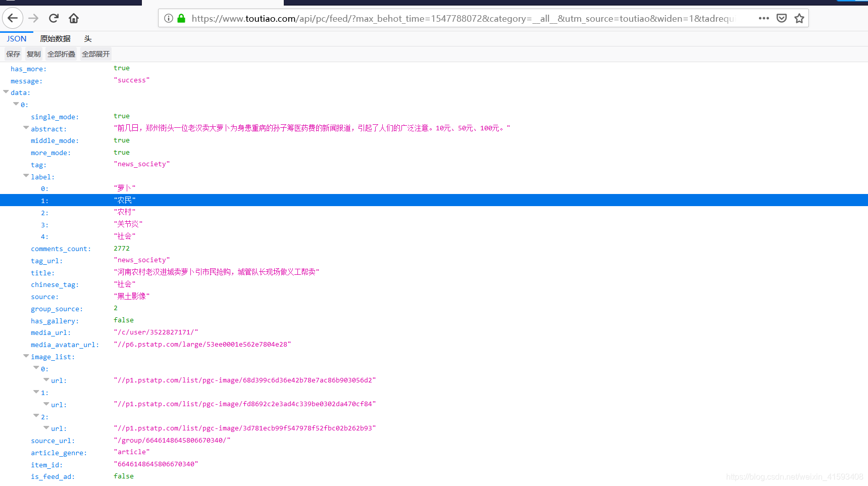The image size is (868, 486).
Task: Select label item 2 "农村"
Action: pyautogui.click(x=434, y=213)
